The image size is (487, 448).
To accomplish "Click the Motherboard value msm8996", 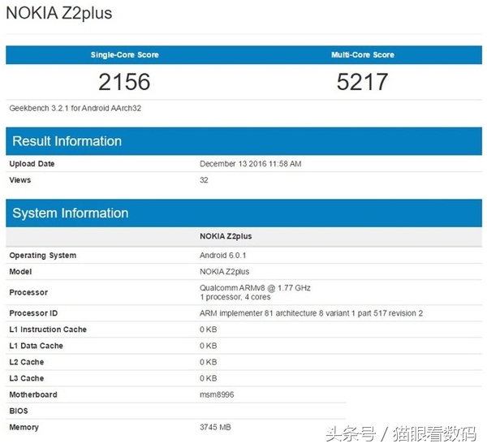I will pyautogui.click(x=218, y=395).
